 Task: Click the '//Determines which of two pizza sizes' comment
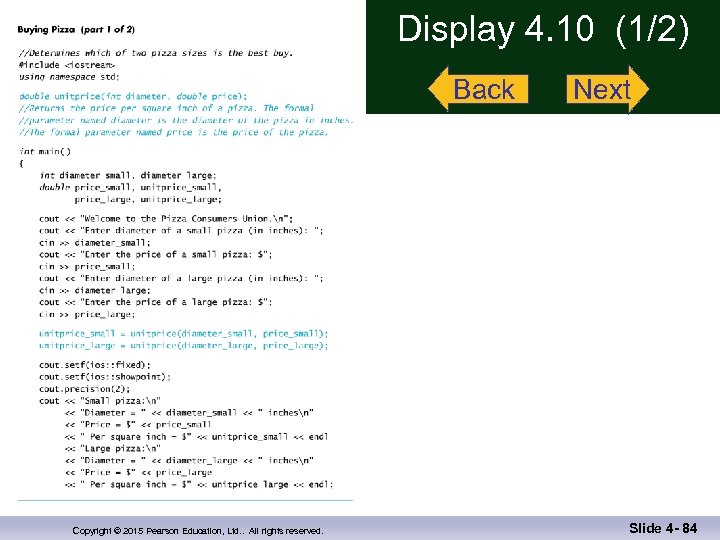point(156,53)
